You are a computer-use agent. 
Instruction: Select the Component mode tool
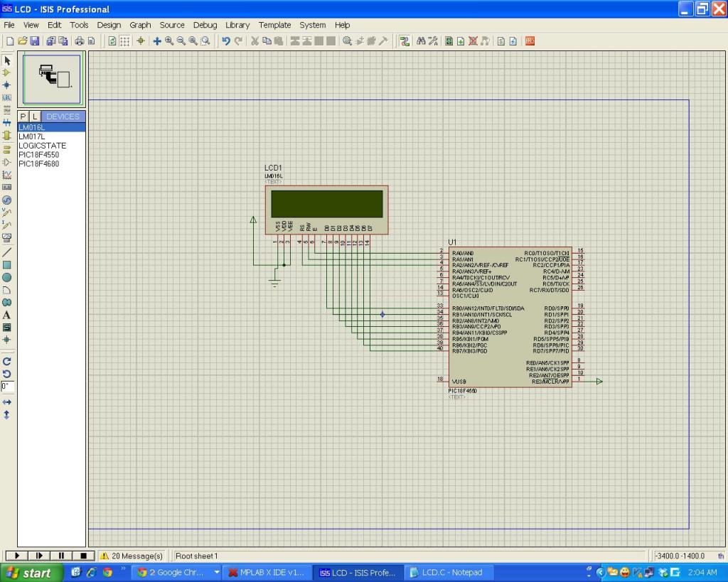(7, 72)
